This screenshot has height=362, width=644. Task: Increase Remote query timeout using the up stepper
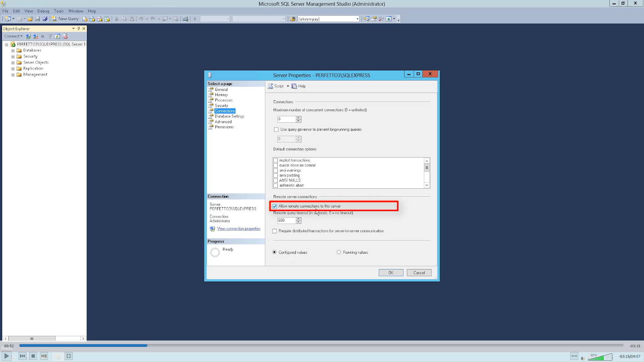(298, 219)
